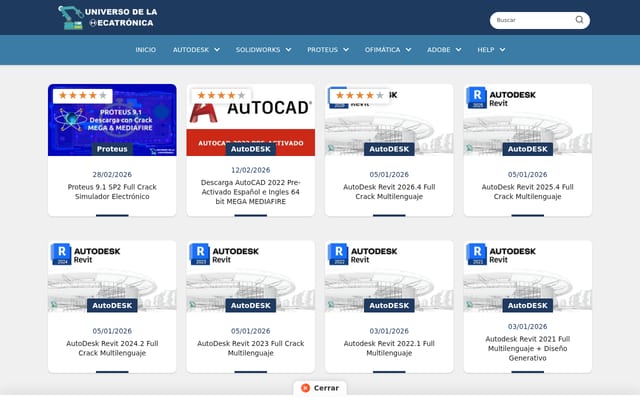Open the AutoCAD 2022 thumbnail image
This screenshot has height=400, width=640.
click(x=251, y=120)
